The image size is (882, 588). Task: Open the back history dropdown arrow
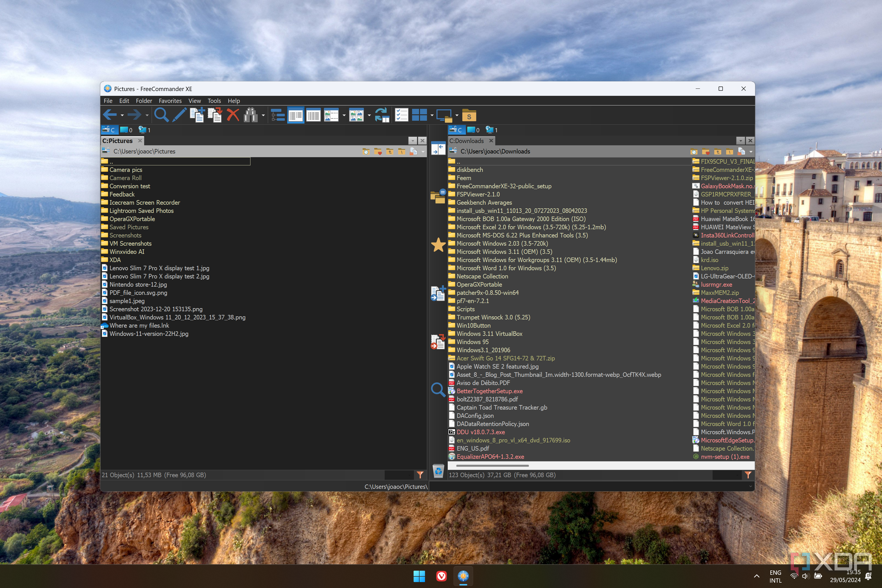(122, 116)
